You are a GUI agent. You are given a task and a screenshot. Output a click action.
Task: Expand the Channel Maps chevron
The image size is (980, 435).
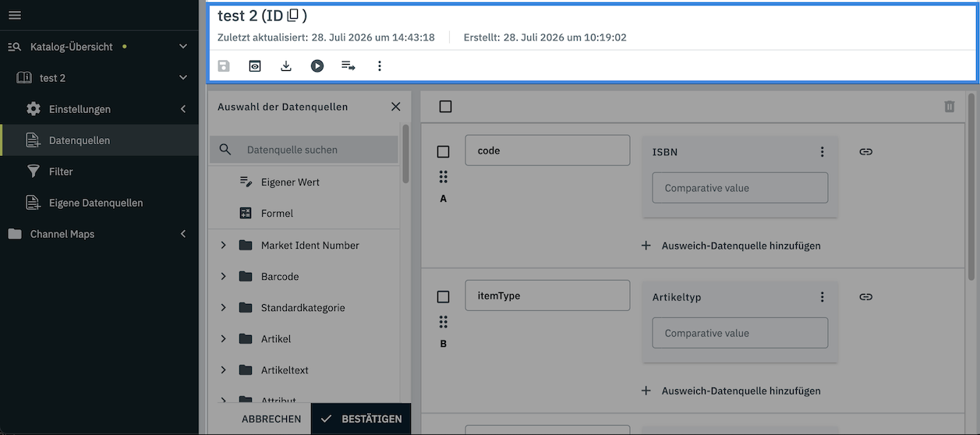click(183, 234)
